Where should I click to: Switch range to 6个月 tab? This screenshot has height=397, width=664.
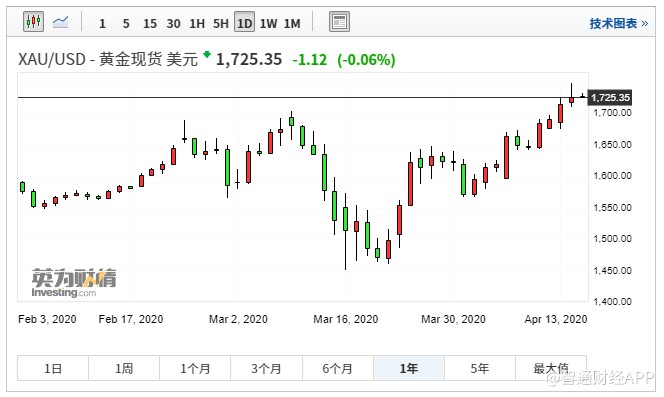pos(338,368)
